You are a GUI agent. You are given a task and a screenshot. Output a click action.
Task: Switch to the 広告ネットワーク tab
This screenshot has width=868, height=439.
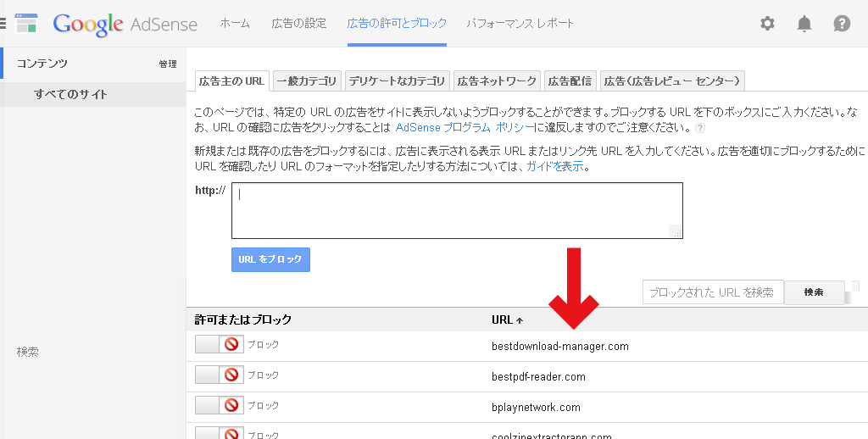pyautogui.click(x=497, y=81)
